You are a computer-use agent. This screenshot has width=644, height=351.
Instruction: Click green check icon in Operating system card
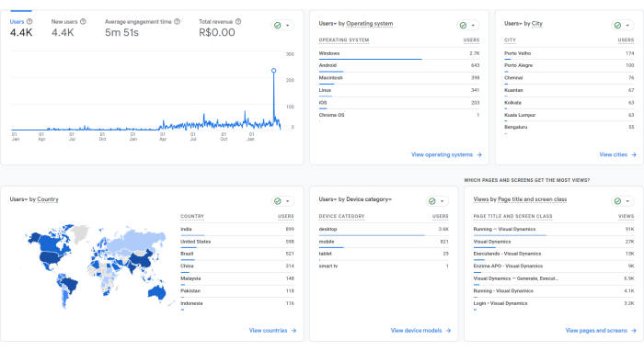464,26
